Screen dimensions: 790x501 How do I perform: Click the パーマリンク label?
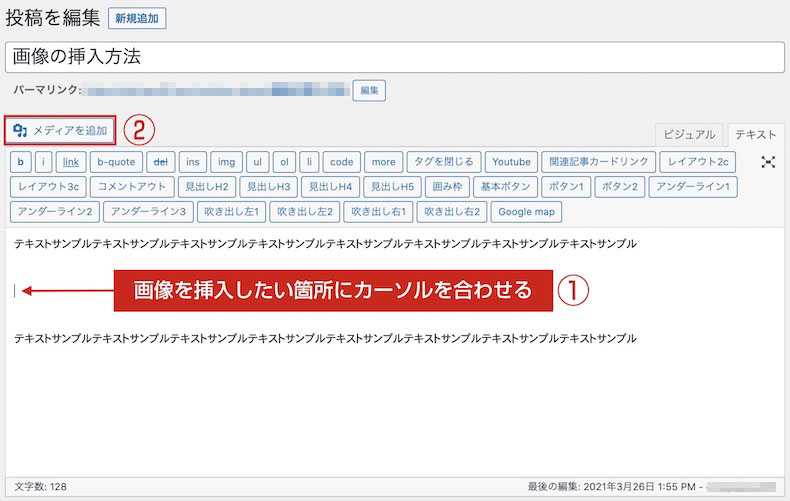pos(47,90)
